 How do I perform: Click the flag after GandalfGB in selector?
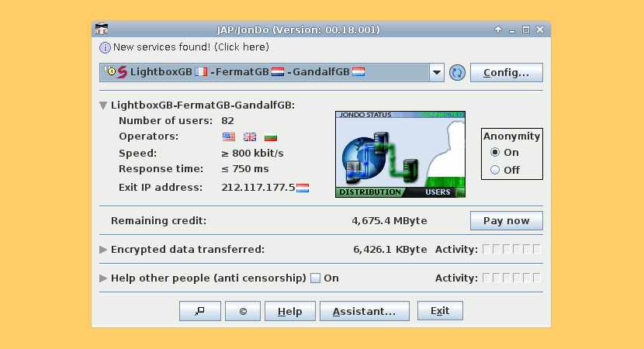pos(358,72)
